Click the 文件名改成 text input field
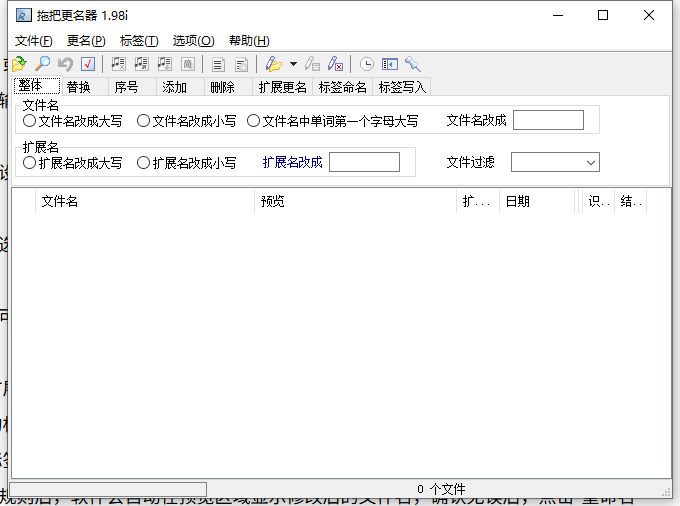Viewport: 680px width, 506px height. point(548,120)
